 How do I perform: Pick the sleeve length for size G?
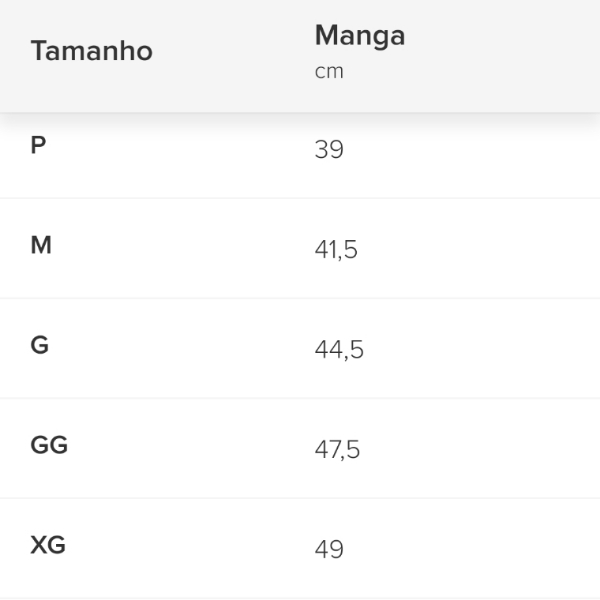tap(339, 350)
